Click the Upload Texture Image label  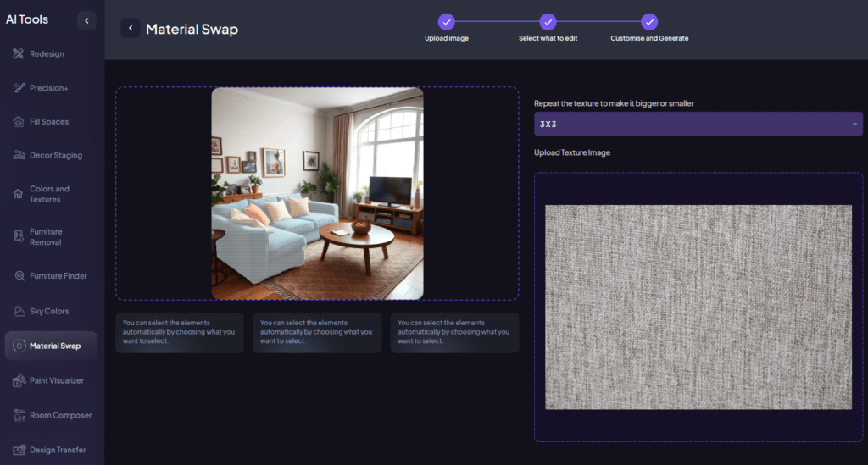[x=572, y=152]
